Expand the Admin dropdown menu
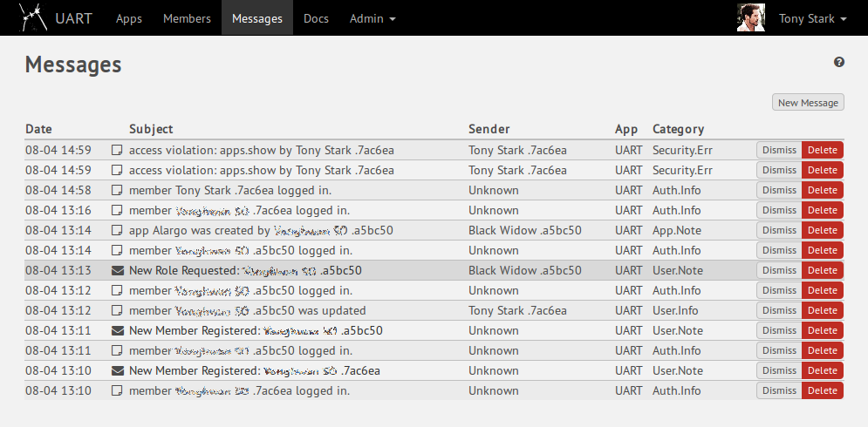Screen dimensions: 868x427 (x=372, y=18)
